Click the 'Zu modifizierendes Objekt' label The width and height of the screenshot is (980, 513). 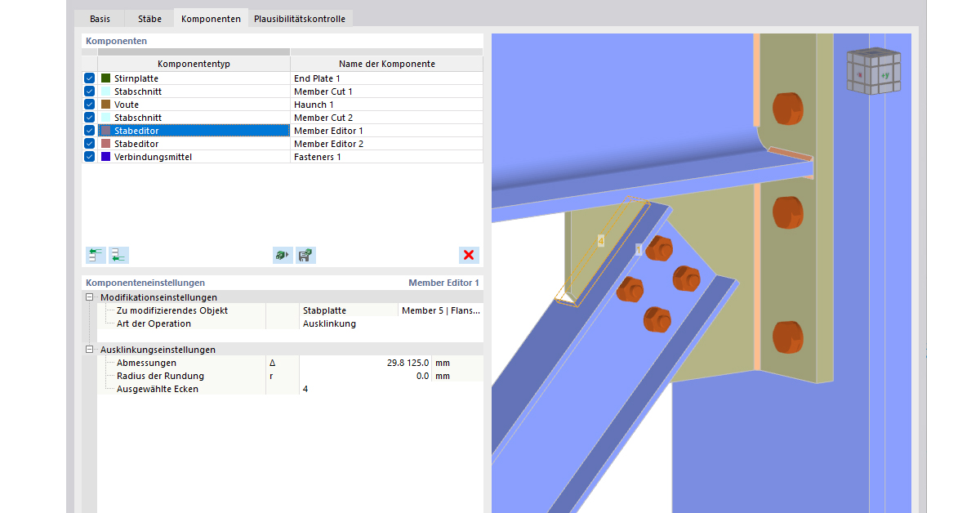171,310
